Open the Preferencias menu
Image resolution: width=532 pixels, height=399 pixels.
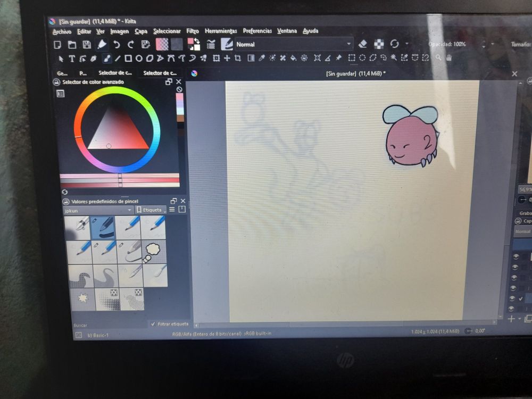click(x=257, y=31)
